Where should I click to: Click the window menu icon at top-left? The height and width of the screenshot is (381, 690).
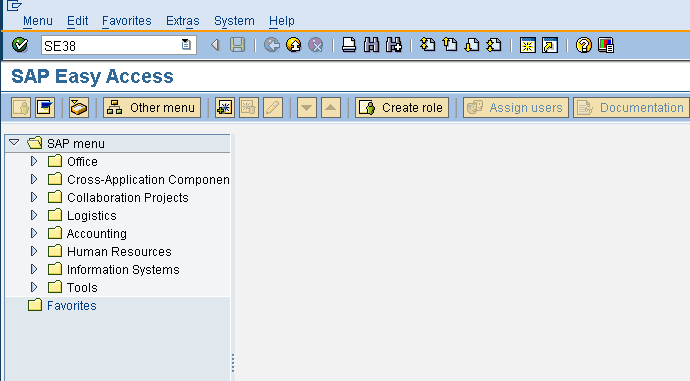(x=14, y=5)
